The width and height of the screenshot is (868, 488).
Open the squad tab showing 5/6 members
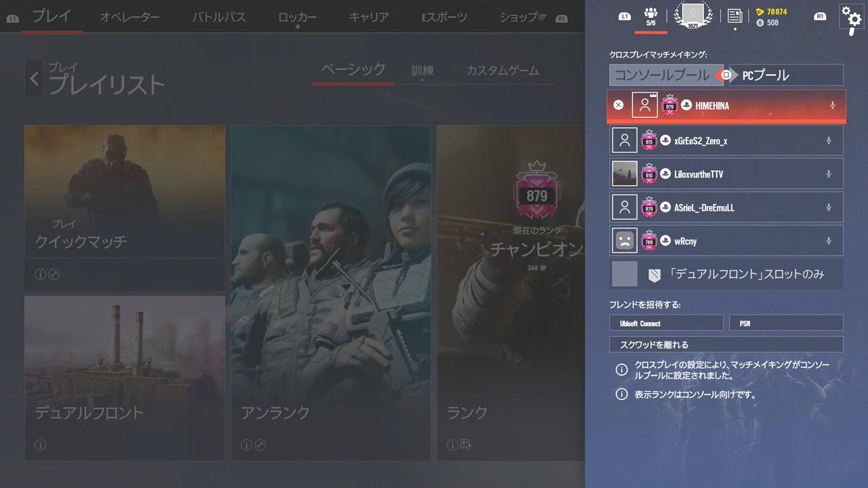pyautogui.click(x=650, y=17)
